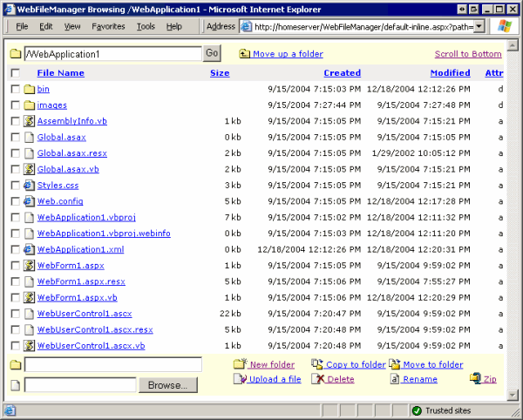Viewport: 523px width, 420px height.
Task: Click the Rename icon
Action: 395,379
